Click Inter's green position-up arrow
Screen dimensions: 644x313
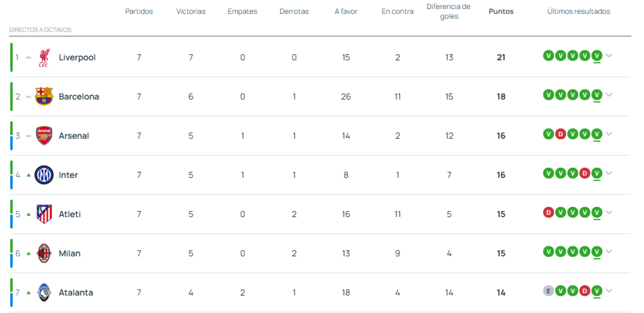pos(29,175)
